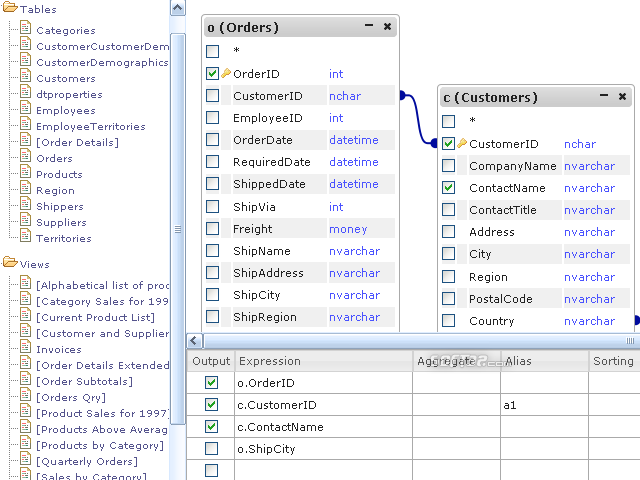Viewport: 640px width, 480px height.
Task: Collapse the Tables tree node
Action: 10,7
